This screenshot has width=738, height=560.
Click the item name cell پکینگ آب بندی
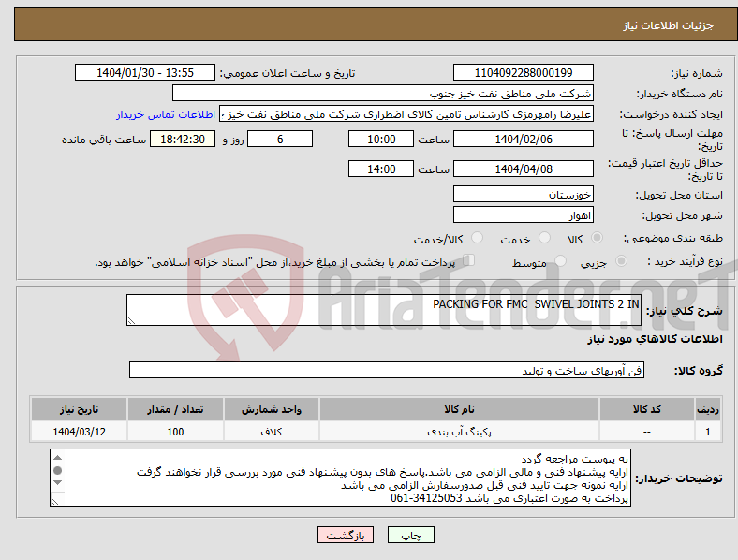click(459, 432)
